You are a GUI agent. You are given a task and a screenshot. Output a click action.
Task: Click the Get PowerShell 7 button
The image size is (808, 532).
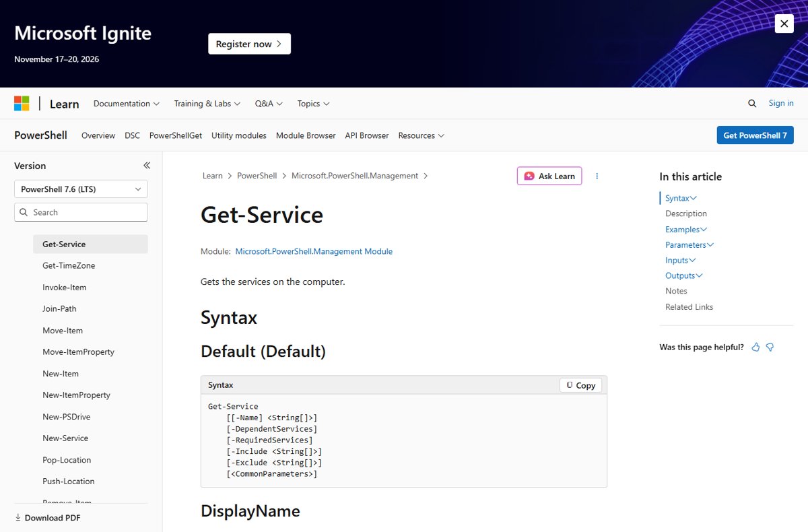(x=755, y=135)
